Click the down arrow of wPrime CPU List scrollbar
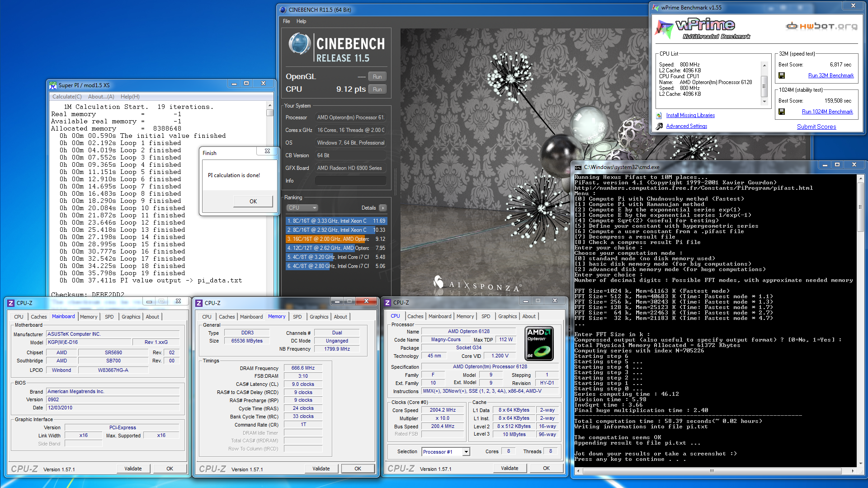 click(764, 101)
